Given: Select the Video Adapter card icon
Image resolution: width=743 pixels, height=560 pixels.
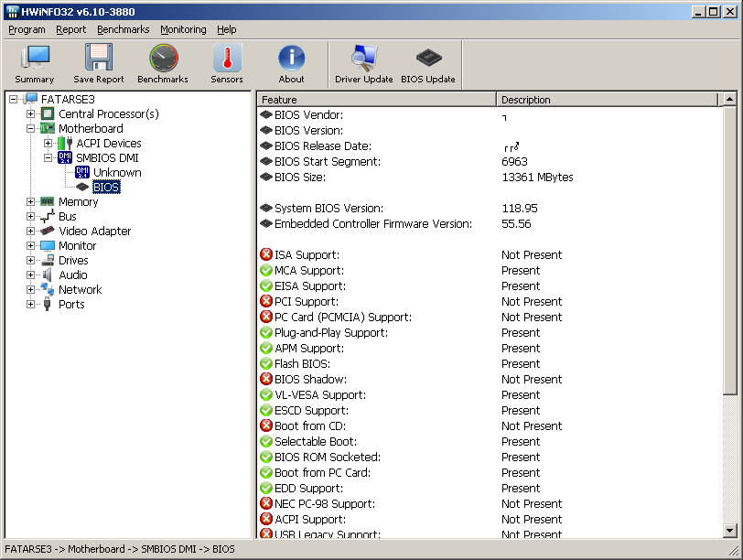Looking at the screenshot, I should 48,231.
